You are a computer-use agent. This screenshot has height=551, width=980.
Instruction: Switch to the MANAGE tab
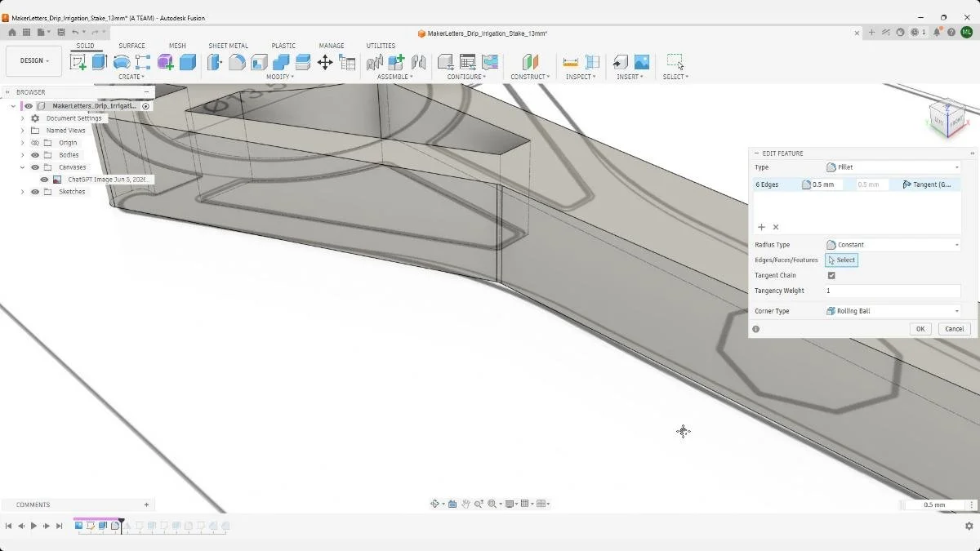click(331, 46)
